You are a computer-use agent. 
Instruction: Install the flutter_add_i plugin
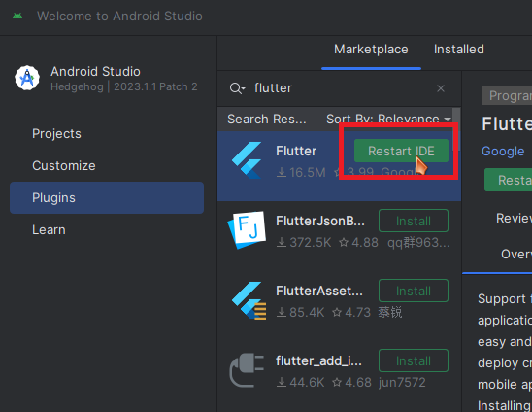414,360
